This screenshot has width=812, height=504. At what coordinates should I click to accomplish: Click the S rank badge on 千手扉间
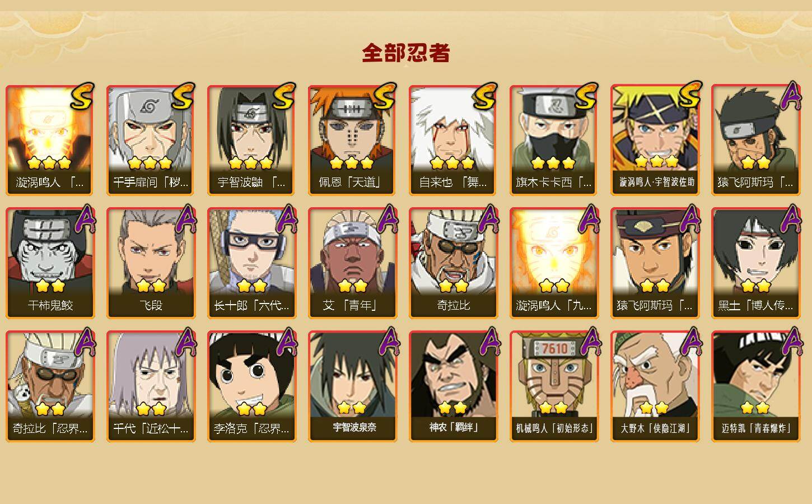click(183, 96)
